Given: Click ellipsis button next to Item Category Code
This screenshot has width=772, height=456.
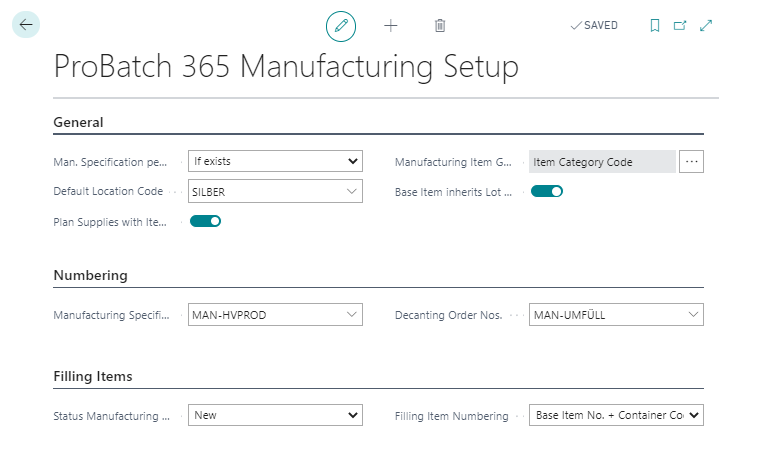Looking at the screenshot, I should tap(691, 162).
